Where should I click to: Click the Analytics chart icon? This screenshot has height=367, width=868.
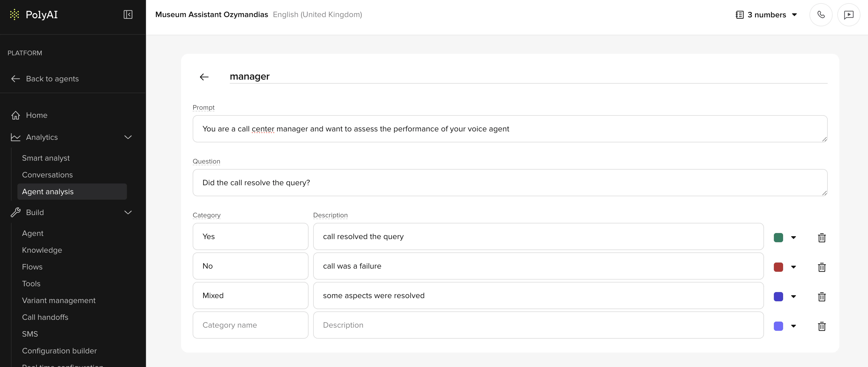pyautogui.click(x=16, y=137)
